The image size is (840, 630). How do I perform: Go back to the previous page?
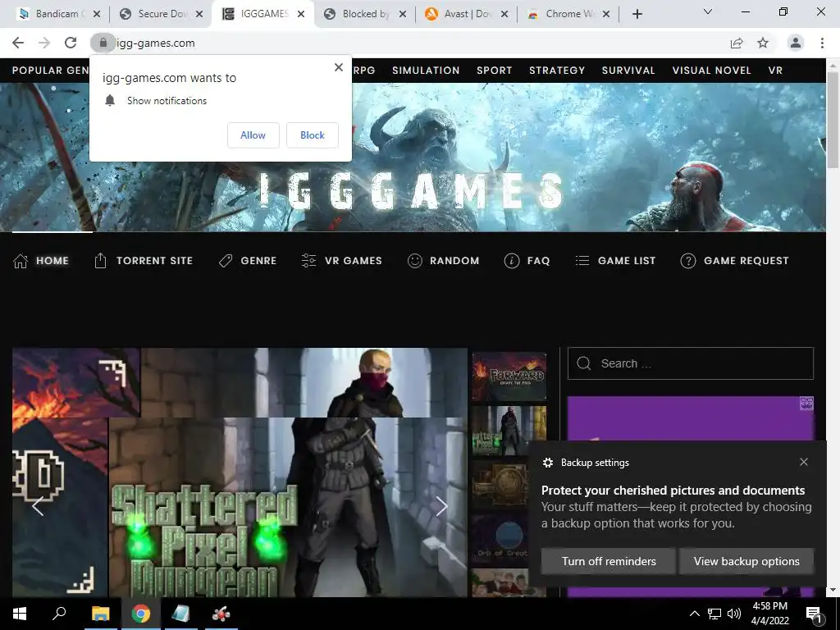click(x=18, y=43)
